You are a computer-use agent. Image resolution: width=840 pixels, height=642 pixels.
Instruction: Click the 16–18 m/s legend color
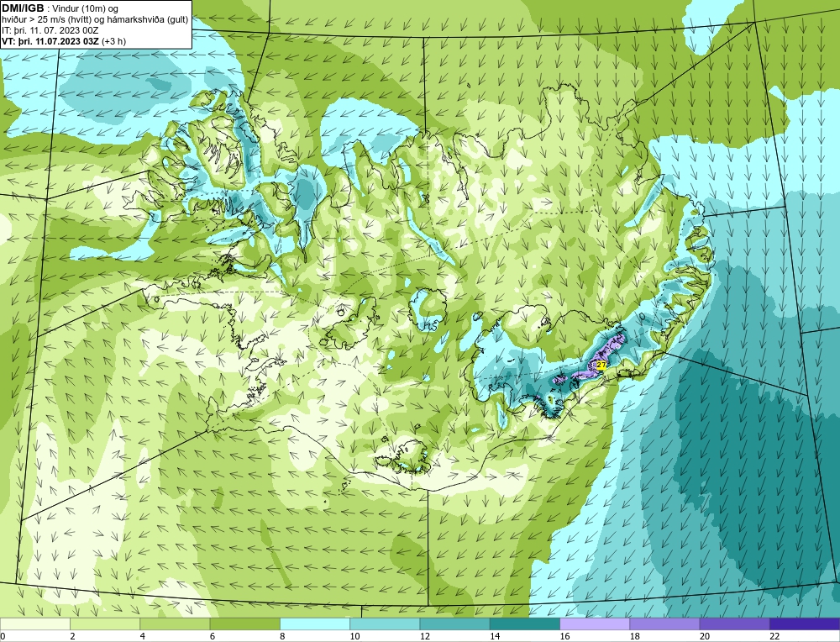pos(595,624)
